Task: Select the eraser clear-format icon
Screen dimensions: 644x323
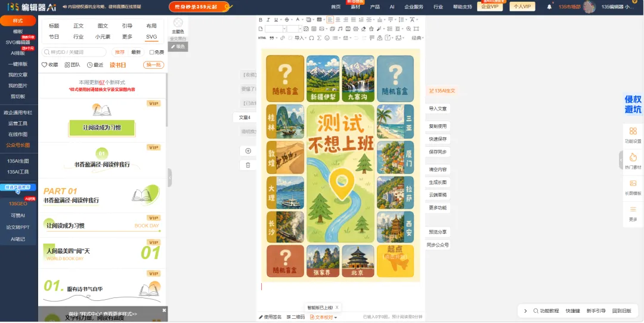Action: (364, 29)
